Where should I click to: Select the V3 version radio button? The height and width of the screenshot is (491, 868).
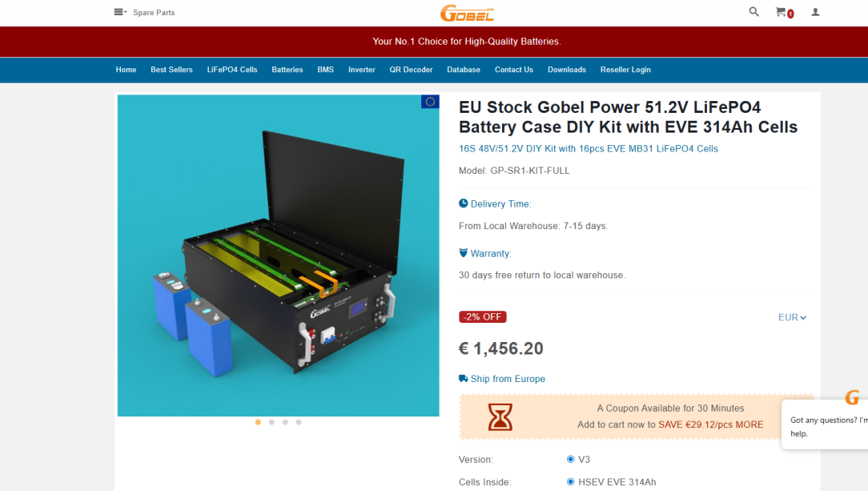tap(570, 460)
